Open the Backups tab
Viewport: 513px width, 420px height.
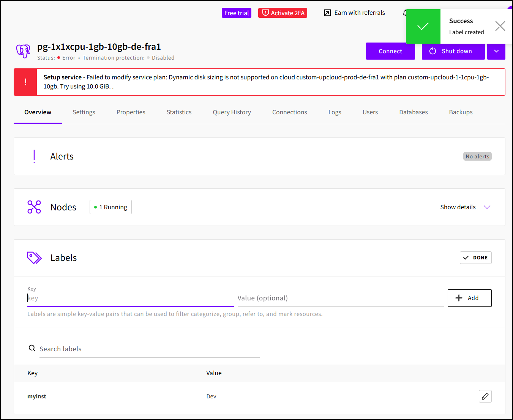(x=461, y=112)
